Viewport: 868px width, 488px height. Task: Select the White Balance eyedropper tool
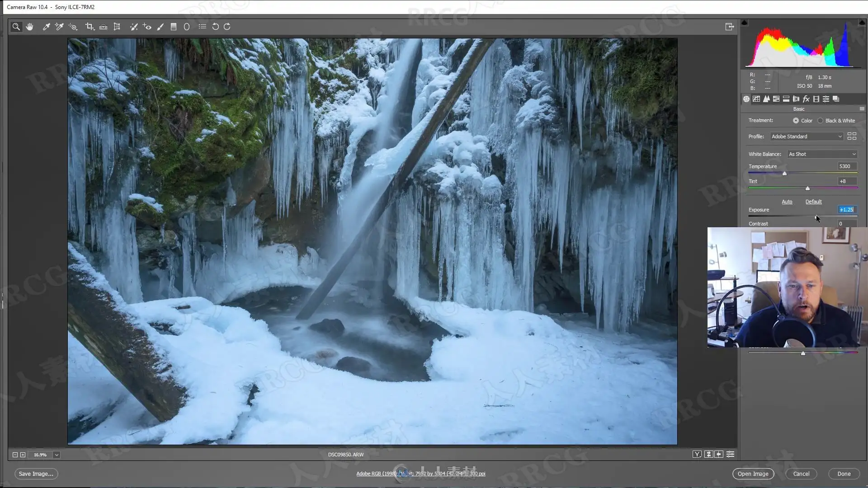click(x=46, y=27)
